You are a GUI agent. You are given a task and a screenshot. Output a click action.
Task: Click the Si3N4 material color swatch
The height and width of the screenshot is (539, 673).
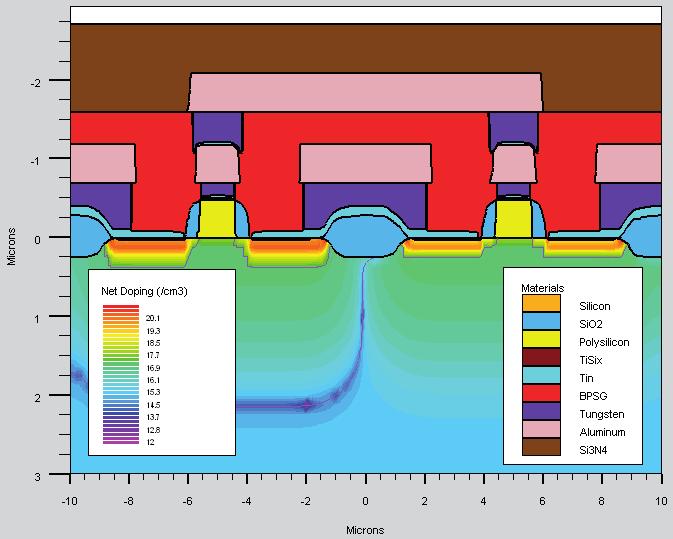tap(541, 447)
